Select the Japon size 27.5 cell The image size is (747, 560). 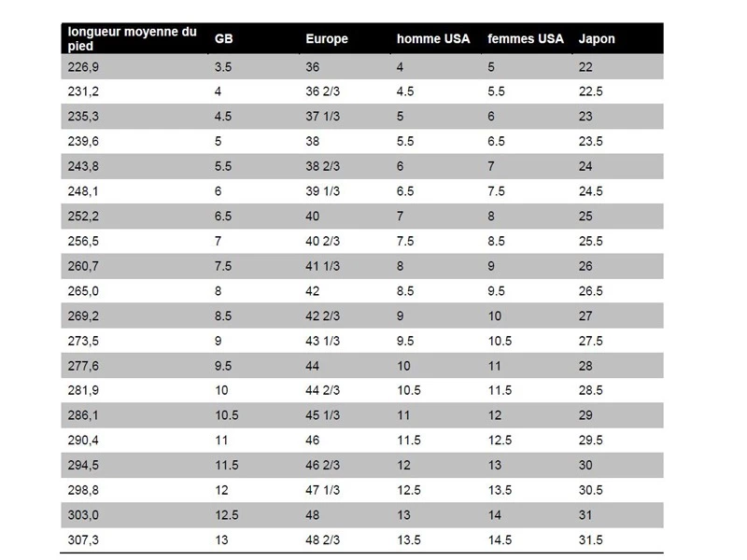point(592,341)
